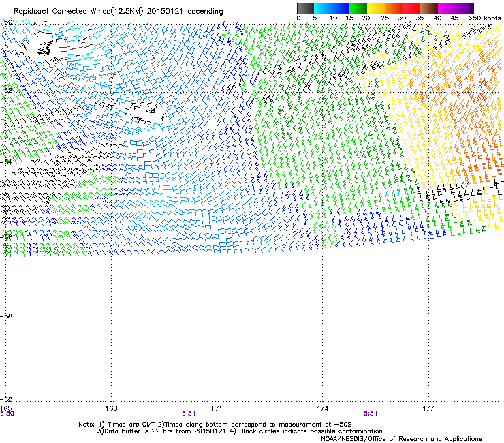Click the magenta 40-45 knots legend segment
This screenshot has height=443, width=504.
pos(447,8)
